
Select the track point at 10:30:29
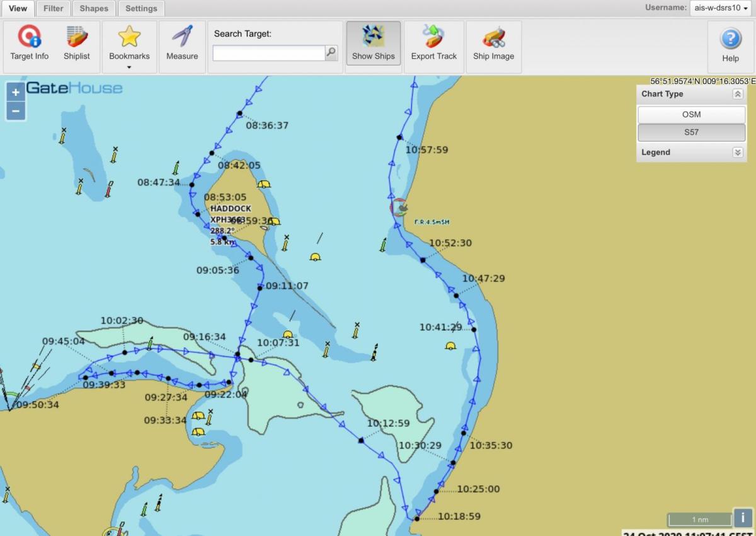click(x=452, y=463)
